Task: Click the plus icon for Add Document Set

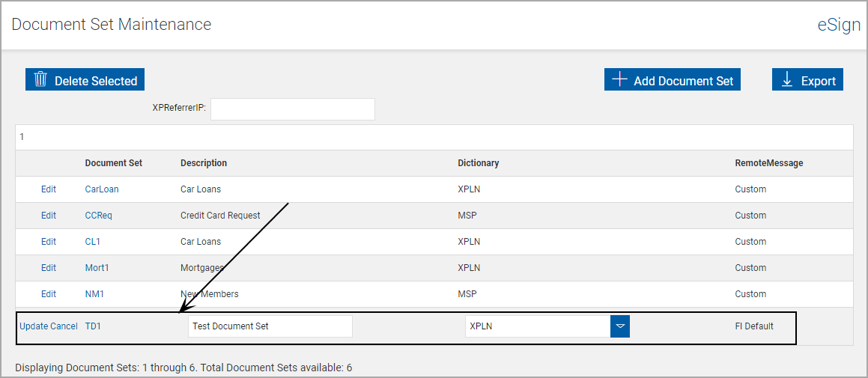Action: click(x=619, y=80)
